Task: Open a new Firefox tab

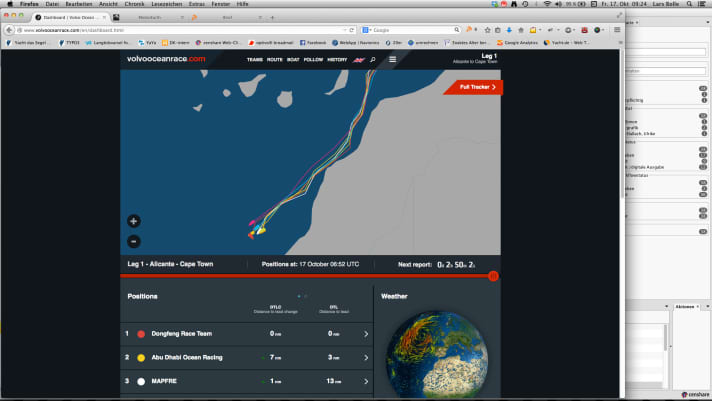Action: coord(272,18)
